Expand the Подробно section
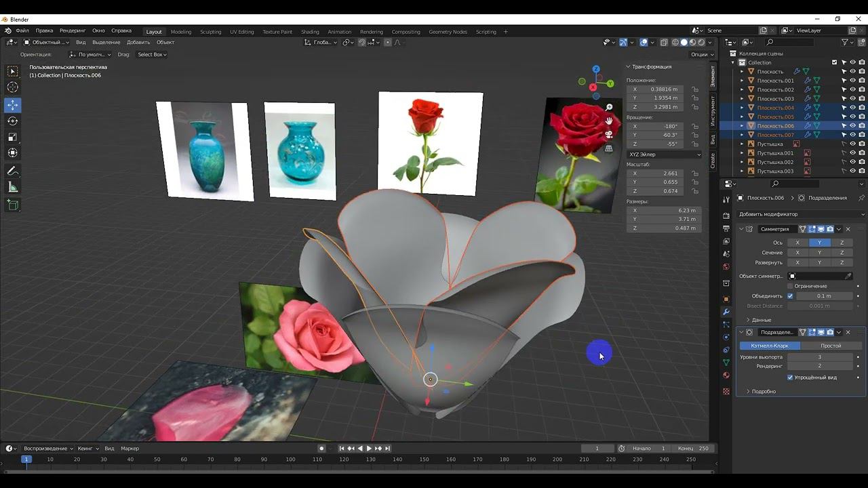This screenshot has height=488, width=868. tap(763, 391)
